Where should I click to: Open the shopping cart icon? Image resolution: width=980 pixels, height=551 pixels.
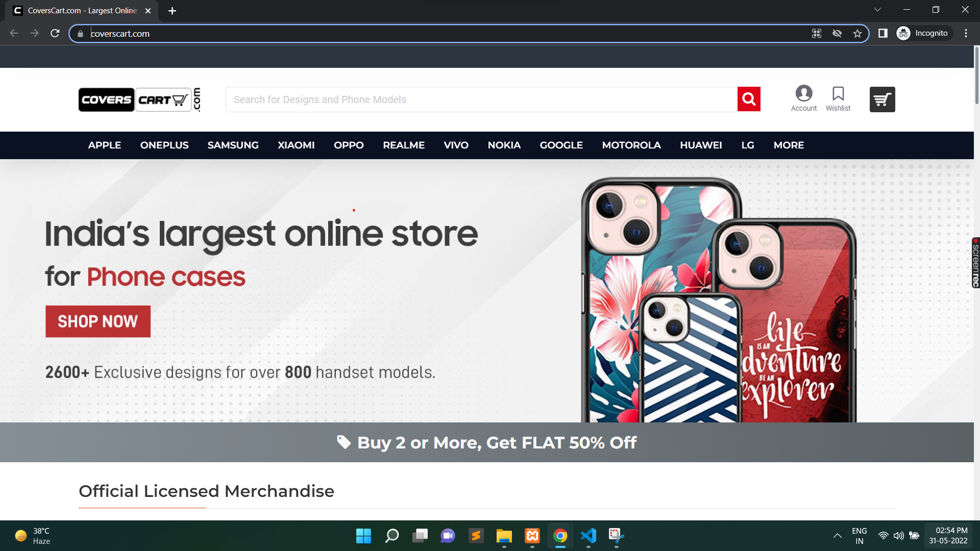coord(882,99)
